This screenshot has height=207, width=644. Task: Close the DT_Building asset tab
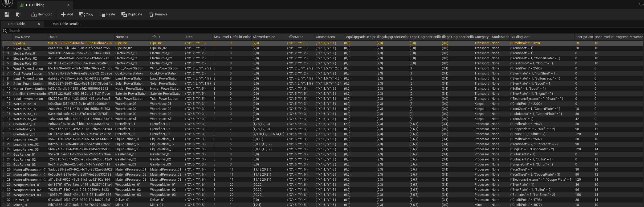[68, 5]
